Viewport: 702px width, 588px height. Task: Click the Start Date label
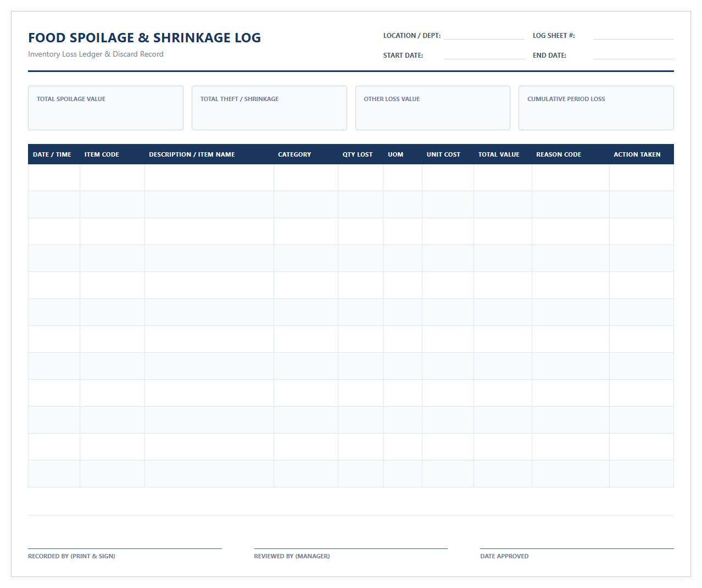403,55
